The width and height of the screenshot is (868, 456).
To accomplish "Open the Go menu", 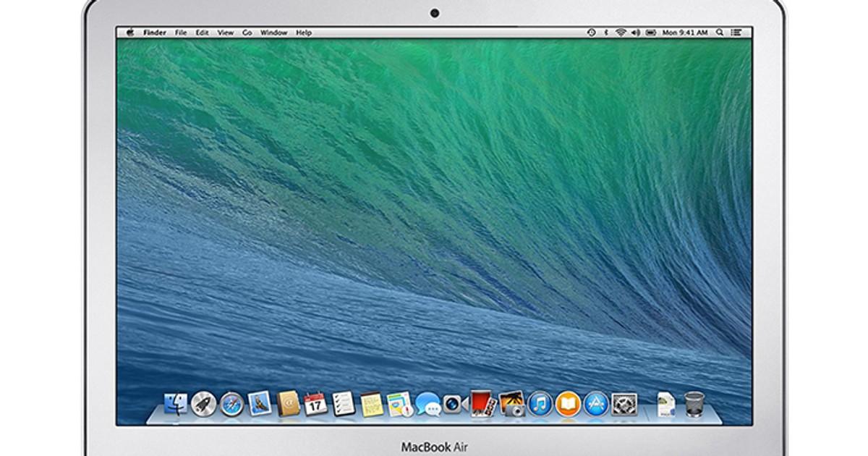I will point(246,33).
